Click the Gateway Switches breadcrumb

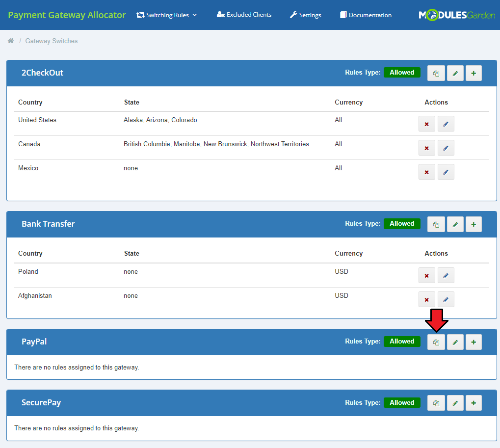click(52, 41)
